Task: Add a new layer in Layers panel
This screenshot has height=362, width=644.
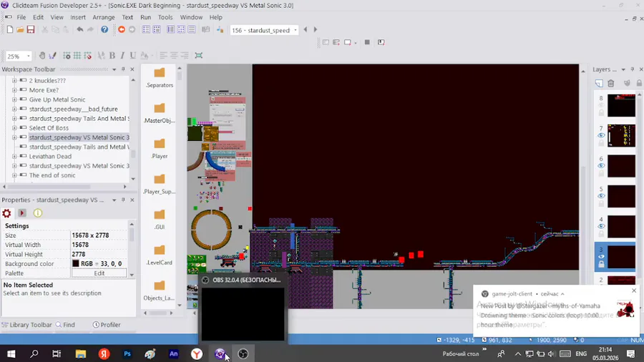Action: coord(599,83)
